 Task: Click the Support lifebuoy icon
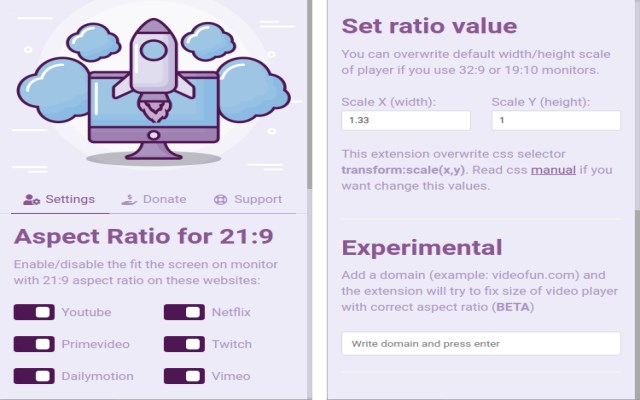pos(220,200)
